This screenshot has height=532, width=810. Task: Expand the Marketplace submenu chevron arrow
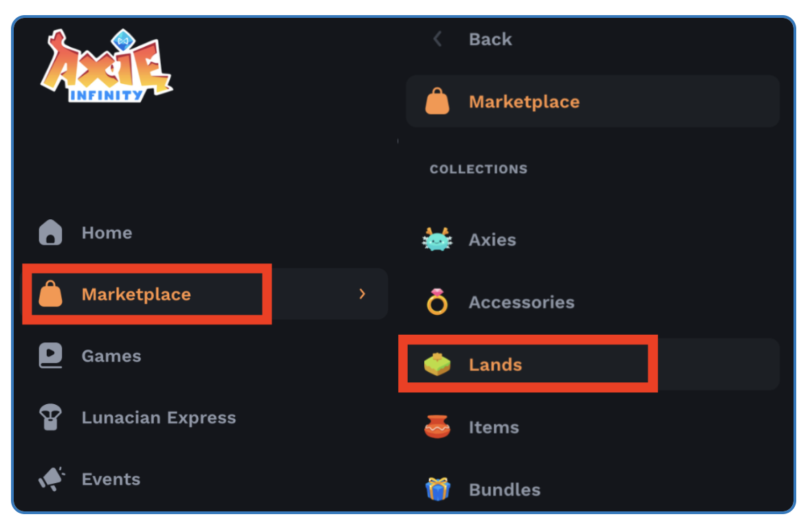pyautogui.click(x=362, y=294)
